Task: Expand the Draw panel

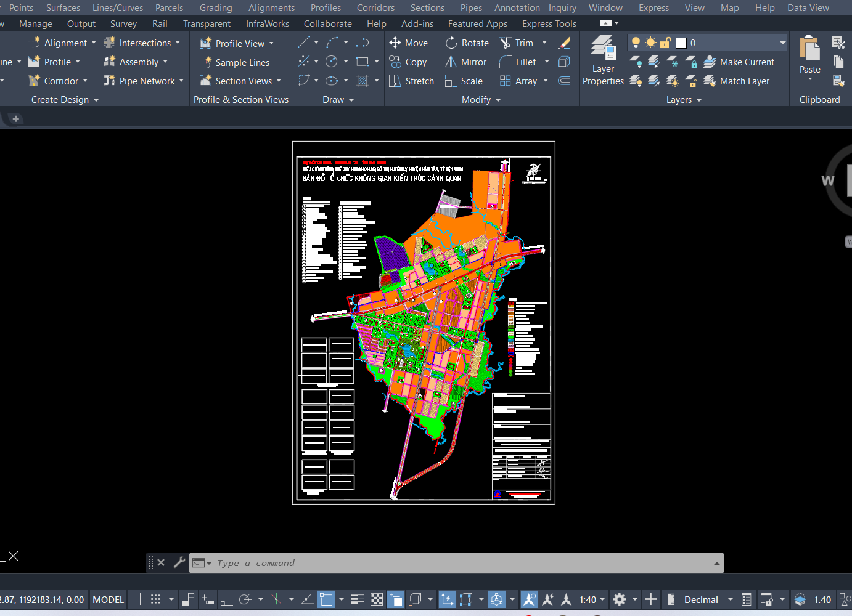Action: 338,100
